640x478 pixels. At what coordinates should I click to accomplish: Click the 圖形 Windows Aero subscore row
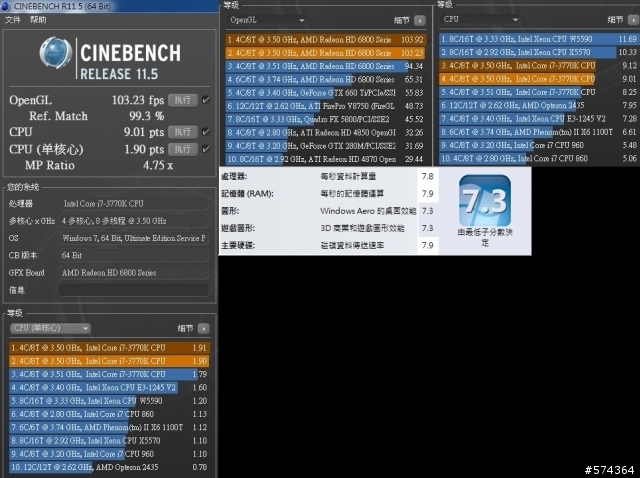pyautogui.click(x=329, y=211)
